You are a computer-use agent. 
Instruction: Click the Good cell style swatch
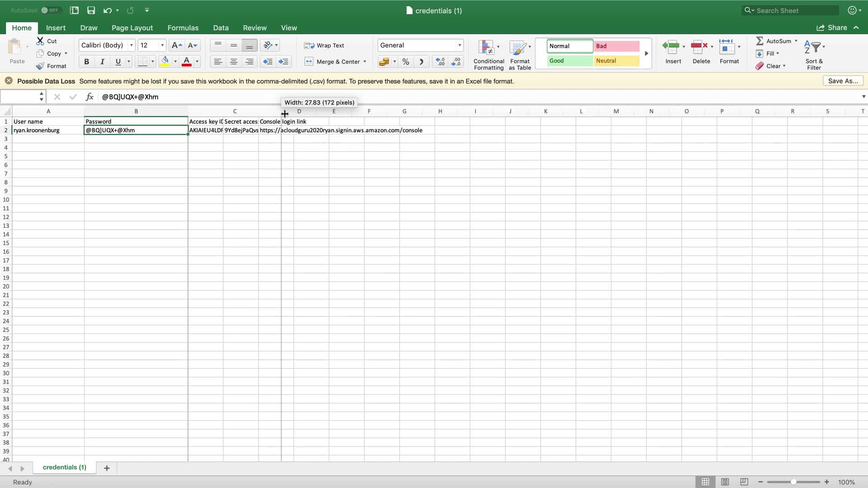tap(569, 61)
